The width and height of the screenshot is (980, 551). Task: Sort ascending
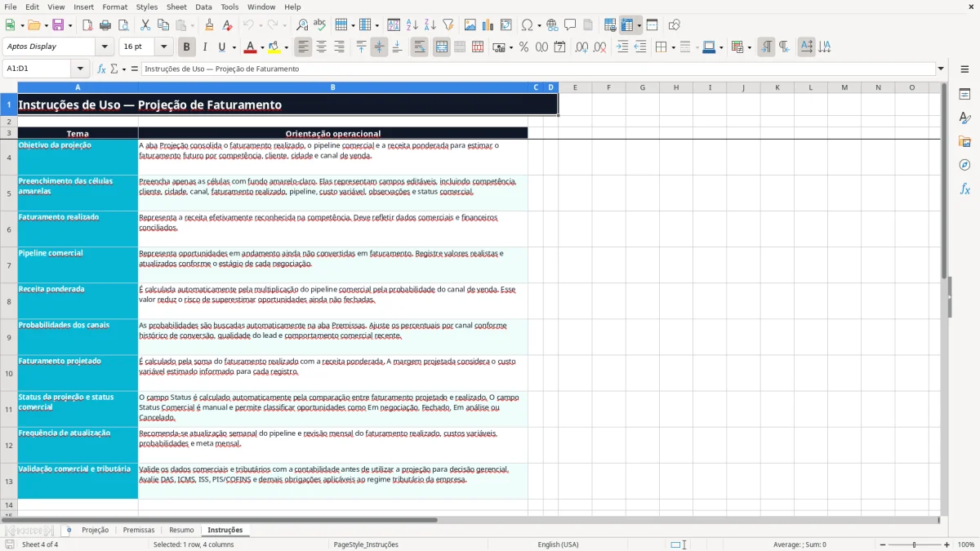[412, 25]
